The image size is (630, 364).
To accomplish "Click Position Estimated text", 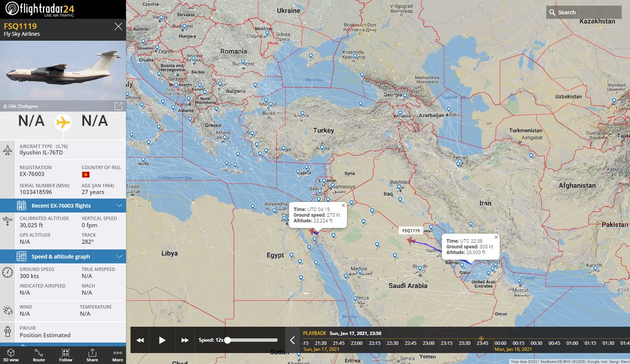I will click(x=45, y=335).
